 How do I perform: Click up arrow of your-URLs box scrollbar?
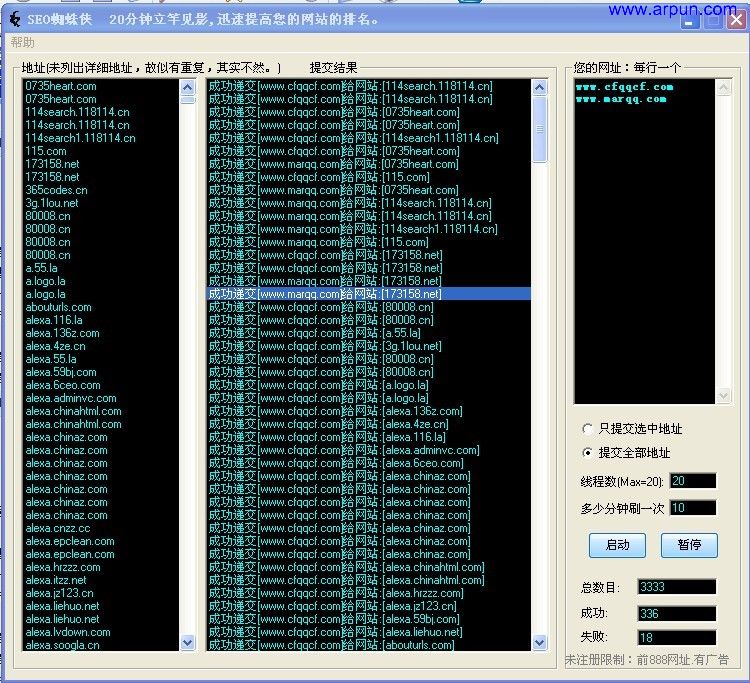click(x=723, y=87)
